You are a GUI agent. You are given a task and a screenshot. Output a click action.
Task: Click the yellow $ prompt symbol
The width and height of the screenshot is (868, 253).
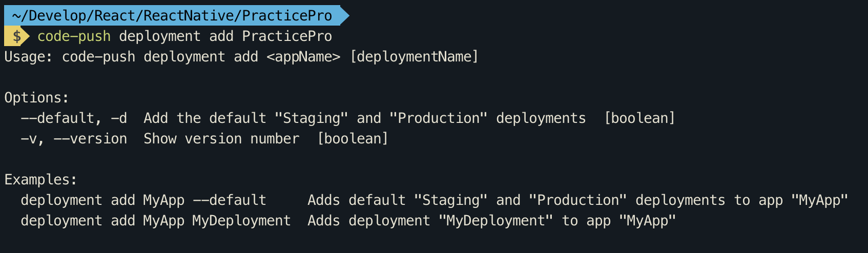pyautogui.click(x=17, y=36)
